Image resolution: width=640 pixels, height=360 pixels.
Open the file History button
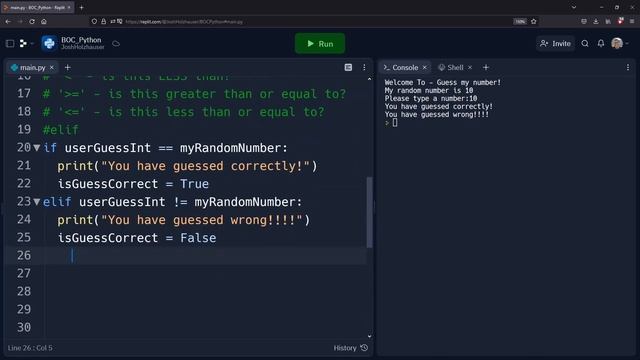coord(351,348)
